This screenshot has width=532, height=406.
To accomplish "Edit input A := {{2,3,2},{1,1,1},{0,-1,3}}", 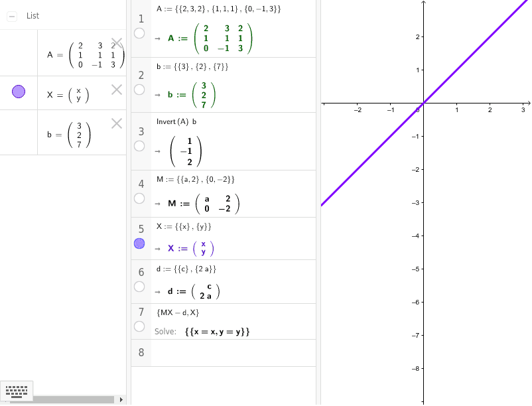I will (x=218, y=9).
